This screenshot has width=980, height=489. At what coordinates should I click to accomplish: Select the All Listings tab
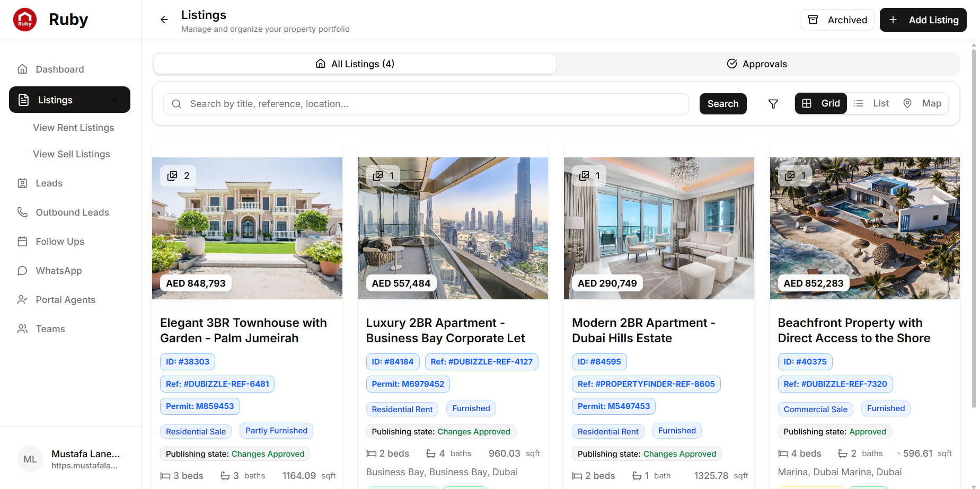pos(354,64)
